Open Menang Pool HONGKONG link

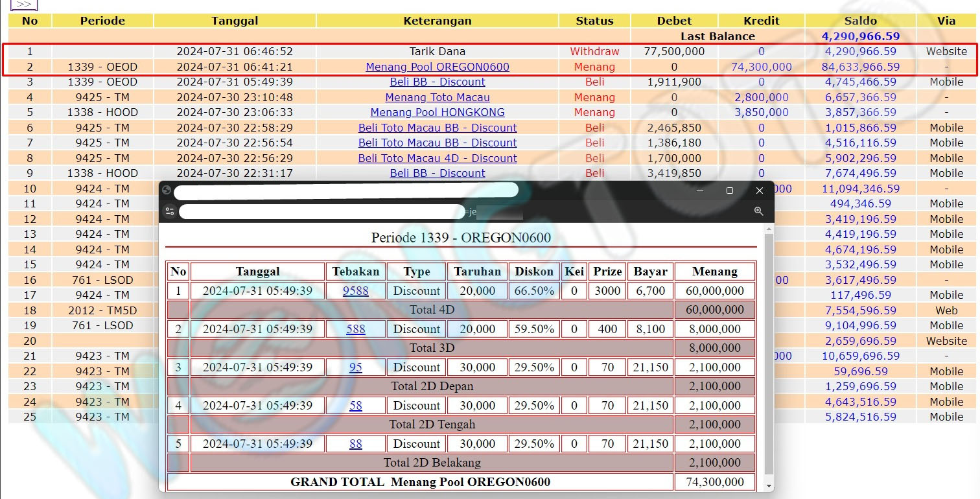437,112
